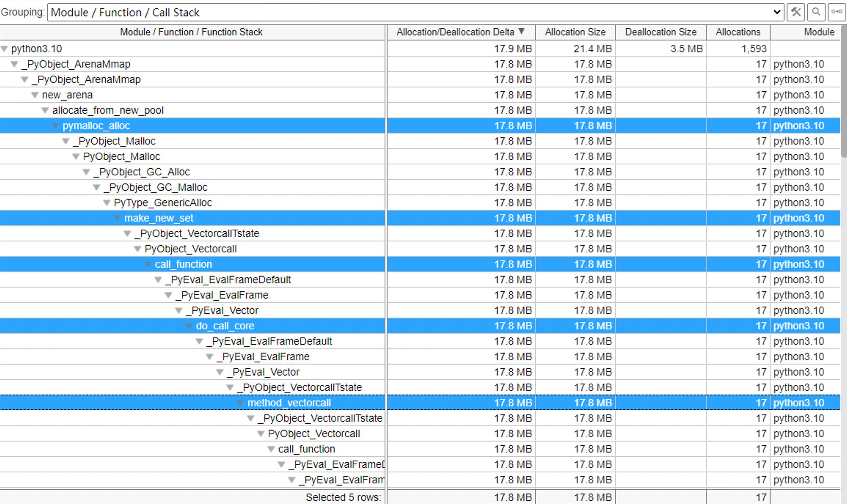Collapse the PyType_GenericAlloc branch

point(107,202)
